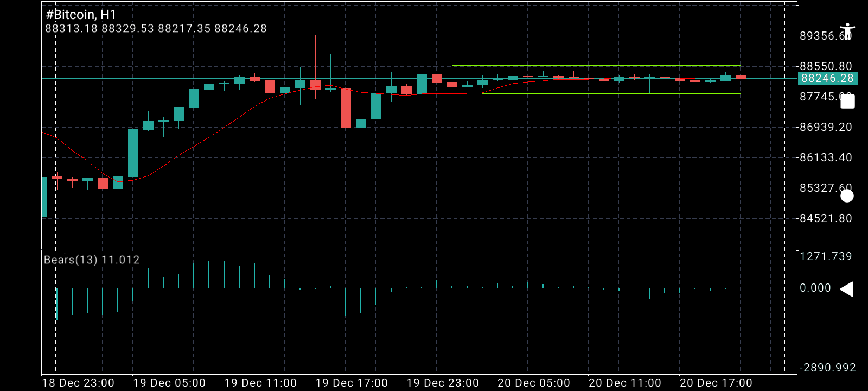Tap the accessibility person icon
Image resolution: width=868 pixels, height=391 pixels.
(x=847, y=31)
